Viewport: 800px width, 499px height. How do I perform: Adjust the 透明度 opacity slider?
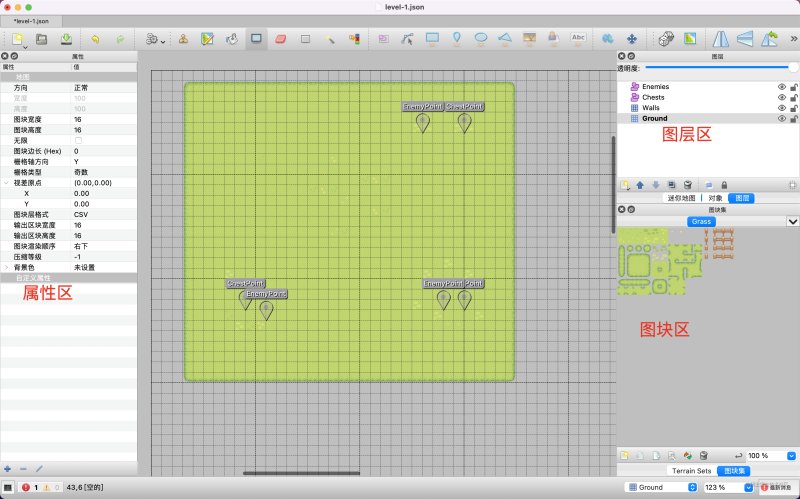720,67
